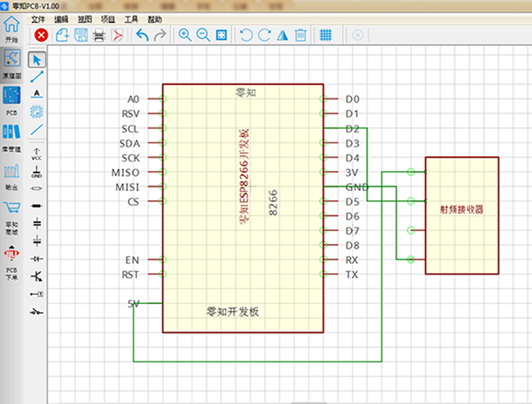Place a polarized capacitor symbol

tap(37, 241)
